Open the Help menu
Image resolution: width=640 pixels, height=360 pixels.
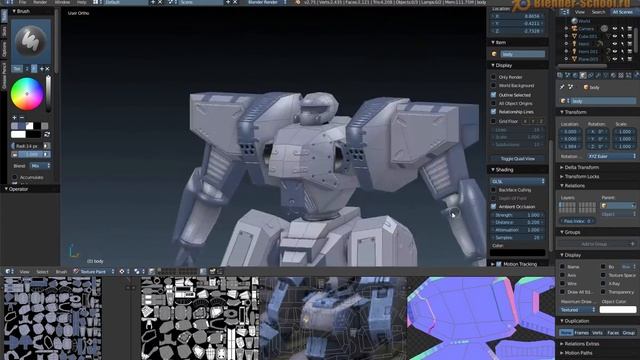point(82,2)
